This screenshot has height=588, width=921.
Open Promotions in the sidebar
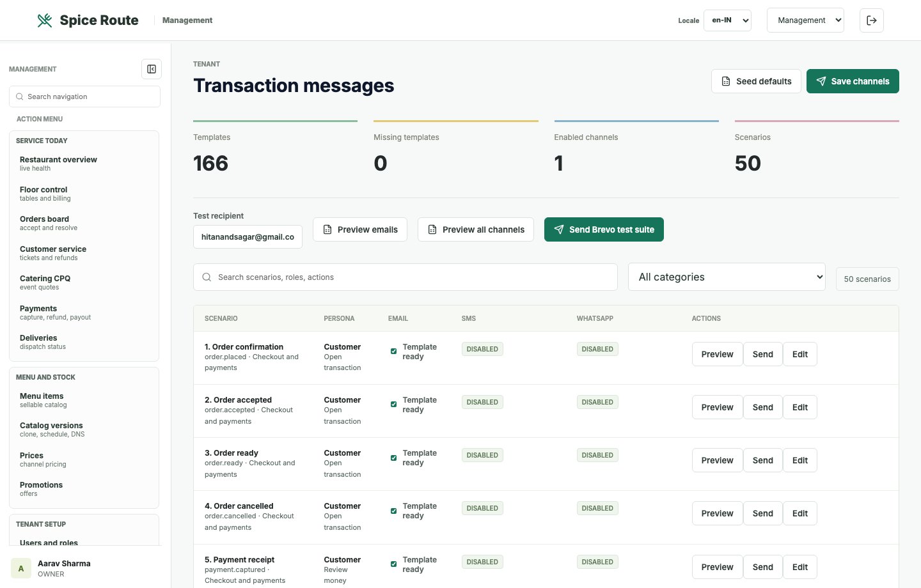84,489
